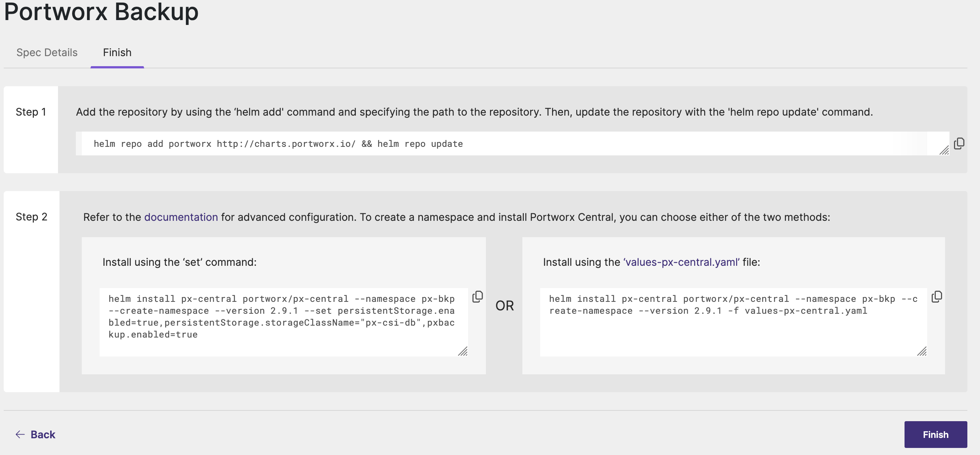Click resize handle of 'set' command box
The image size is (980, 455).
462,351
